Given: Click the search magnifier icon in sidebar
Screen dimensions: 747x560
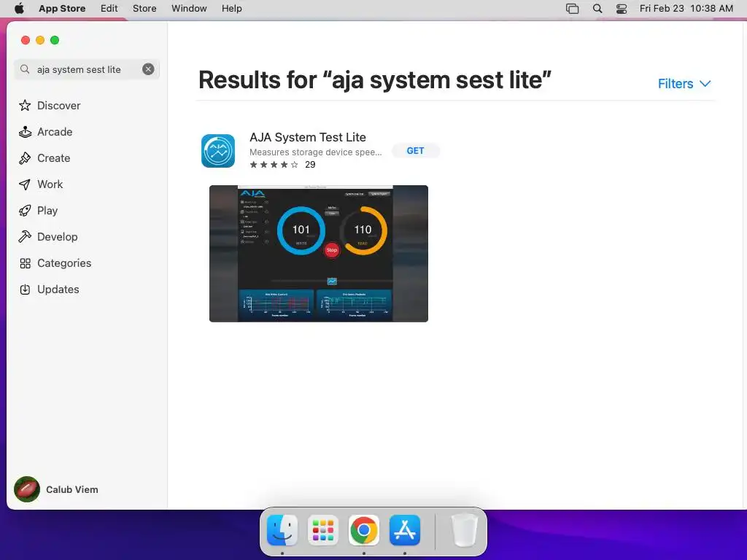Looking at the screenshot, I should (x=25, y=69).
